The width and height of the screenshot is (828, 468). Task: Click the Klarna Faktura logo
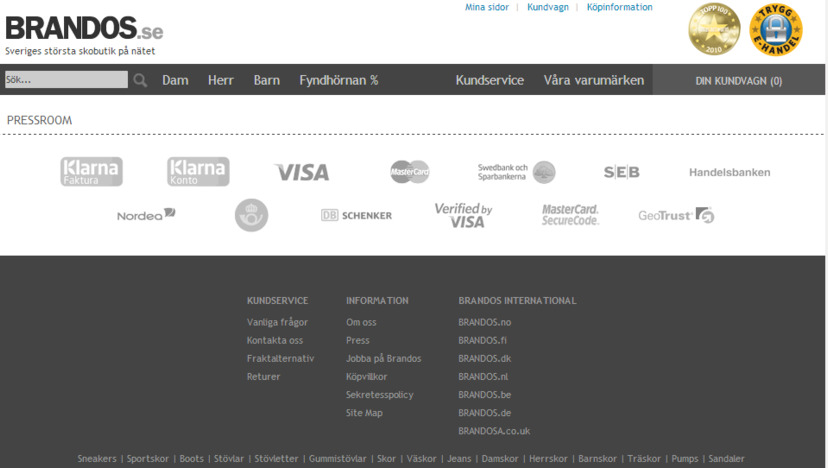coord(91,172)
